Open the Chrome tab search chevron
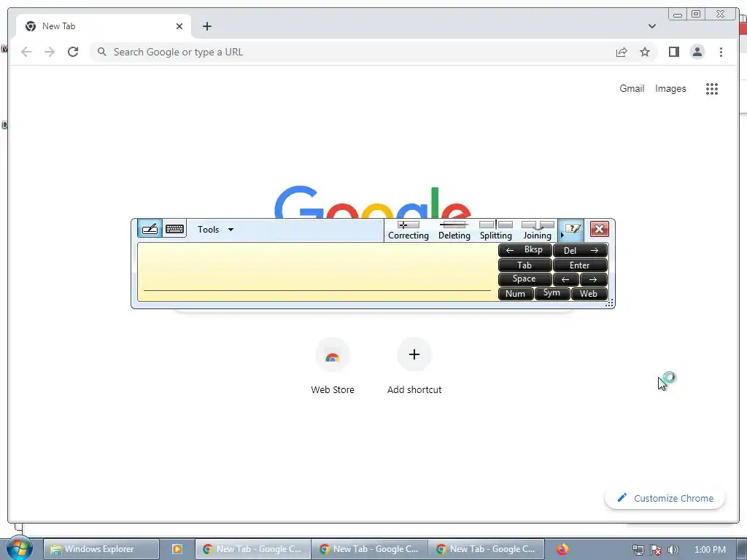The width and height of the screenshot is (747, 560). coord(651,26)
